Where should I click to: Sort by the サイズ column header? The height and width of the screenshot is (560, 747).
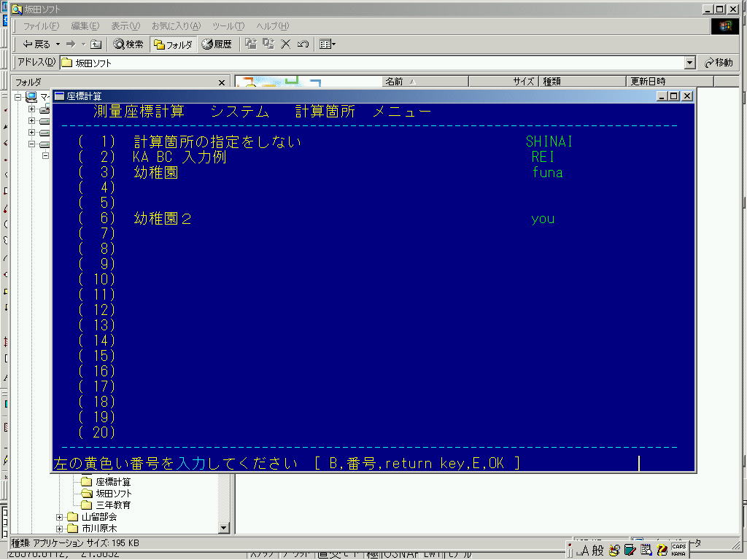tap(503, 82)
